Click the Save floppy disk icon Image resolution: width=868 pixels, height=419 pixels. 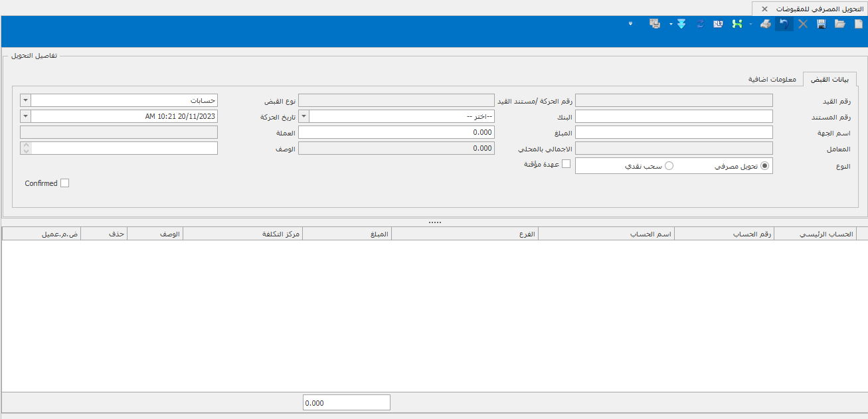822,24
